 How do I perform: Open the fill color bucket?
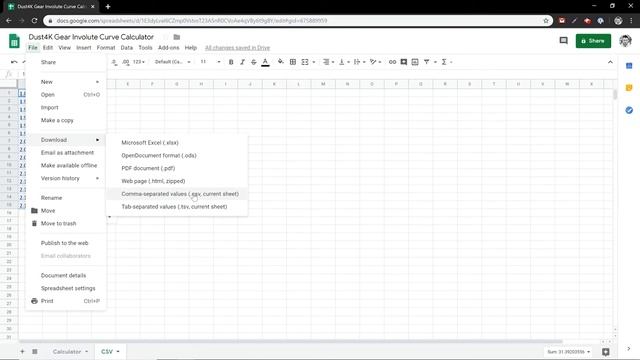(x=280, y=62)
